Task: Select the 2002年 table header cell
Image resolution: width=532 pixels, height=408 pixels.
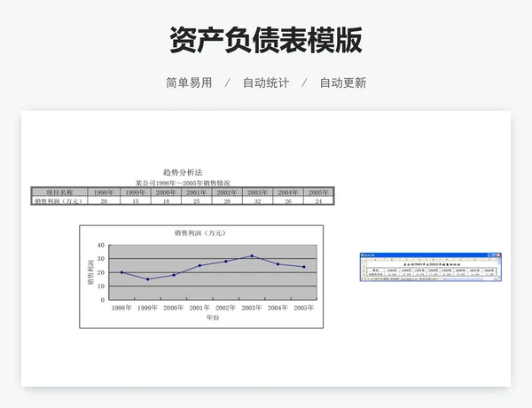Action: (x=227, y=192)
